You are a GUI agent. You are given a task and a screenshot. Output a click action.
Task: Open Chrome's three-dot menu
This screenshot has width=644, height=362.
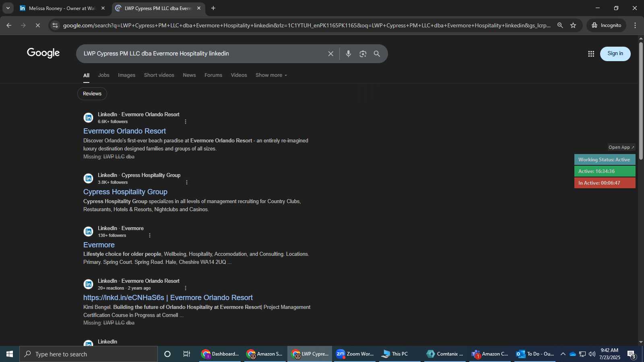pyautogui.click(x=635, y=25)
